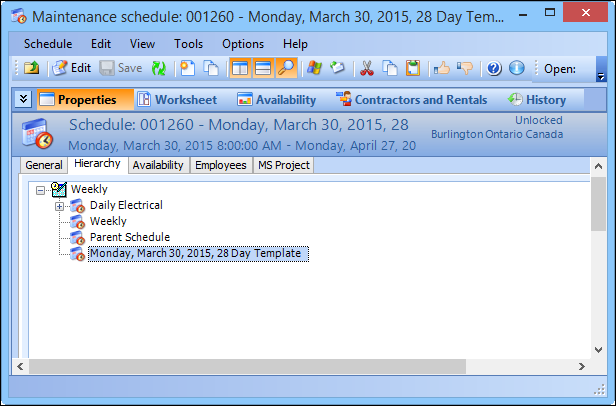Click the open folder up-arrow toolbar icon
The image size is (616, 406).
tap(31, 68)
